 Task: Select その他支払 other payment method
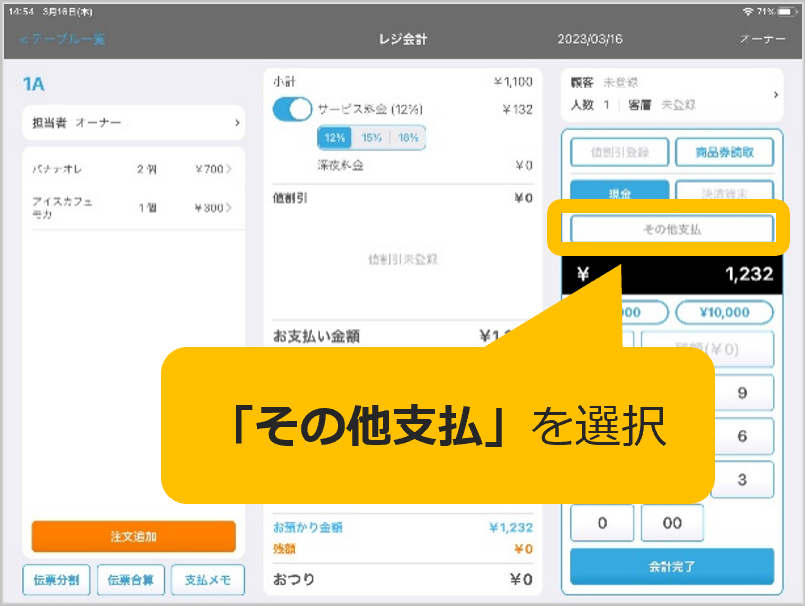[671, 229]
